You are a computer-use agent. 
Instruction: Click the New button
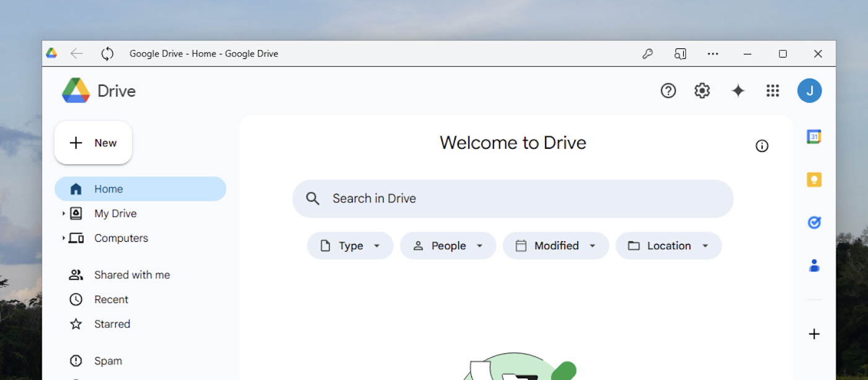click(x=93, y=143)
